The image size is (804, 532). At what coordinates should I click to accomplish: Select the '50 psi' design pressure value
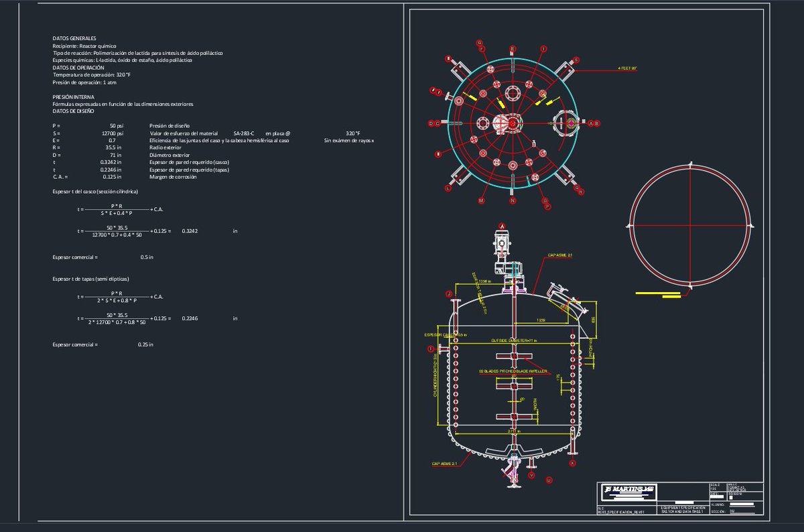coord(117,126)
